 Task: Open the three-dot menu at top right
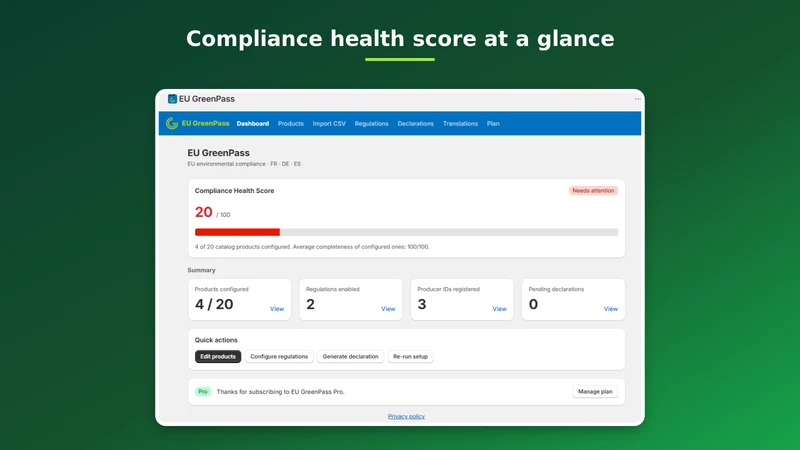click(638, 99)
